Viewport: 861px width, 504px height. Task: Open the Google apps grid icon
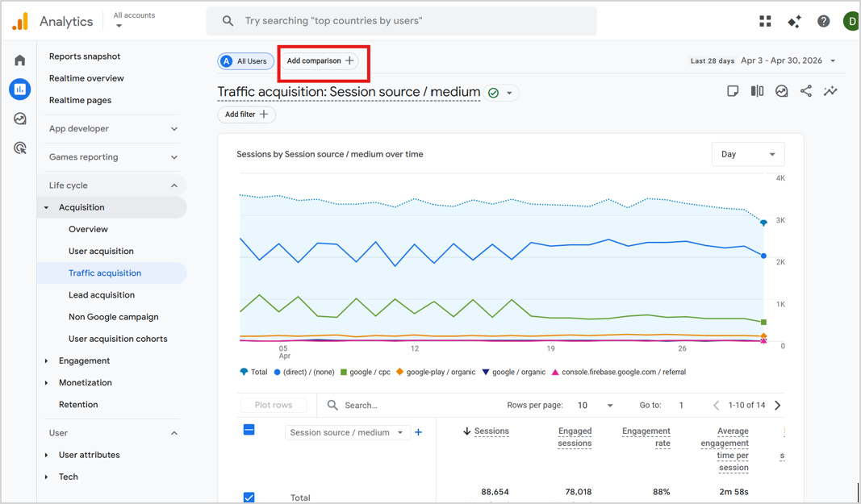click(x=765, y=22)
